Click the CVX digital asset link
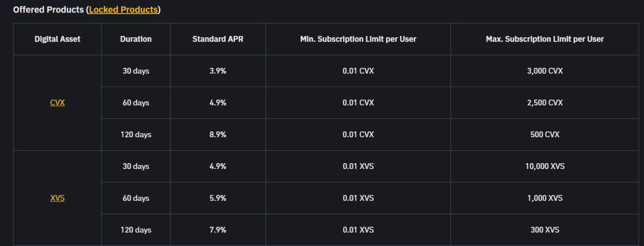This screenshot has height=246, width=644. [57, 103]
